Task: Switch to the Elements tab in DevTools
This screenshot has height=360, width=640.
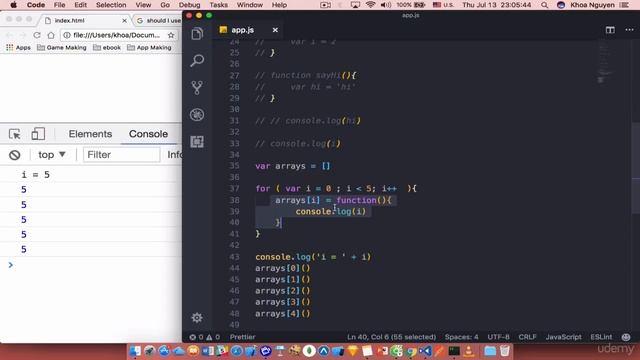Action: coord(90,134)
